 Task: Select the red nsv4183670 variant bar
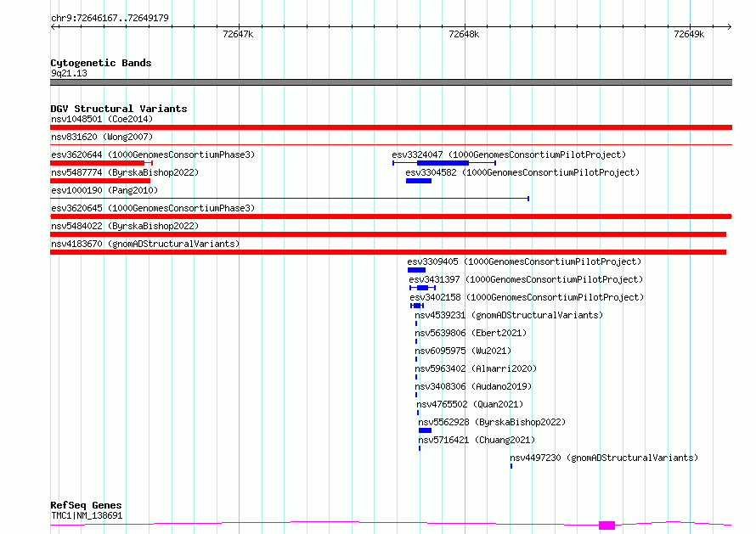pos(388,252)
